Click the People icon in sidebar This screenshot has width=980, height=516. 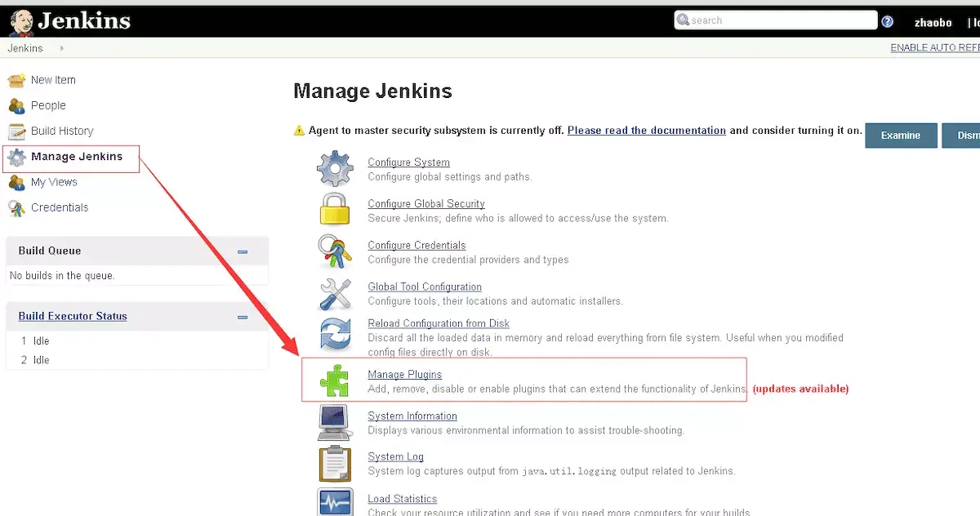16,105
